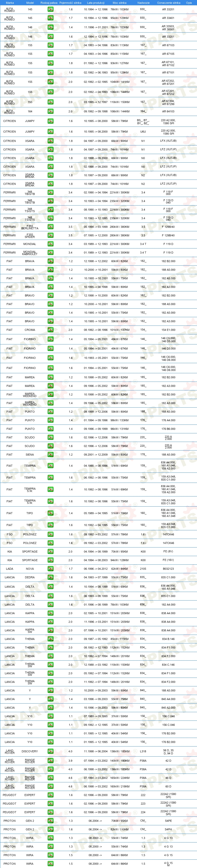This screenshot has height=868, width=197.
Task: Select production years 06.1996 -> 04.2012
Action: click(x=96, y=569)
